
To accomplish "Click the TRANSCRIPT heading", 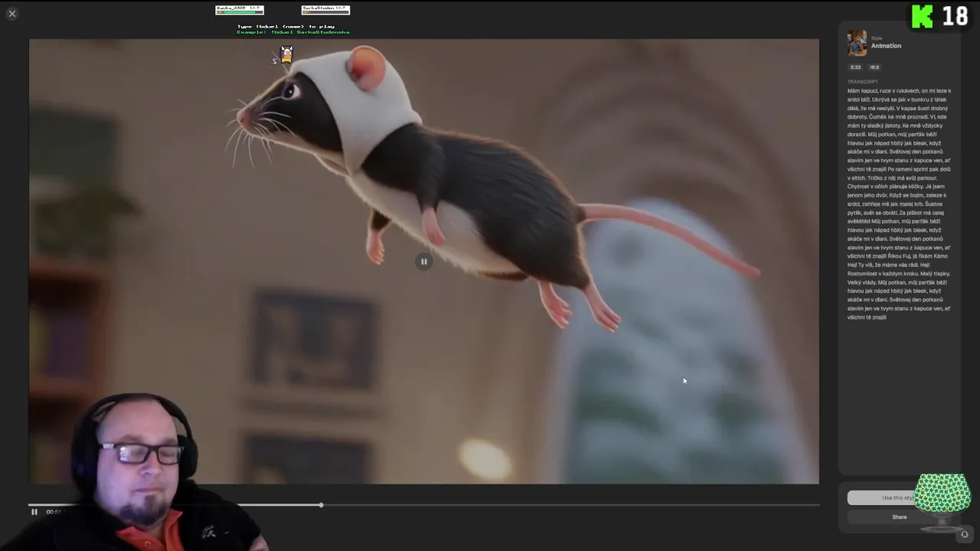I will [x=862, y=82].
